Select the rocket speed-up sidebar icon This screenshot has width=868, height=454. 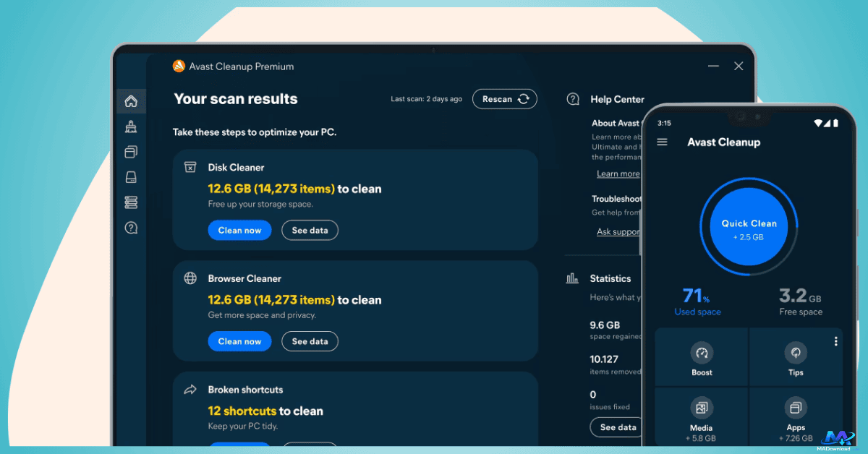pyautogui.click(x=131, y=127)
